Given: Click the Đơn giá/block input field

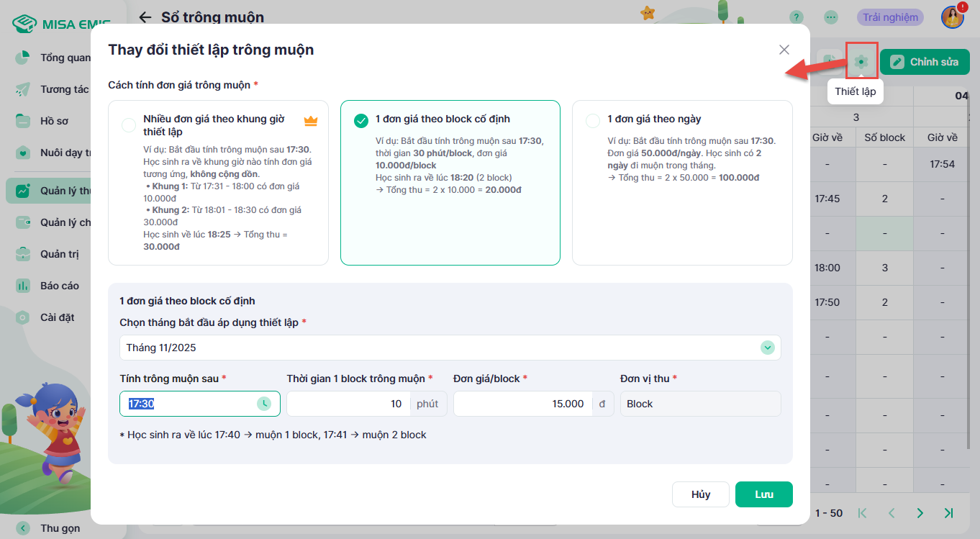Looking at the screenshot, I should point(522,404).
